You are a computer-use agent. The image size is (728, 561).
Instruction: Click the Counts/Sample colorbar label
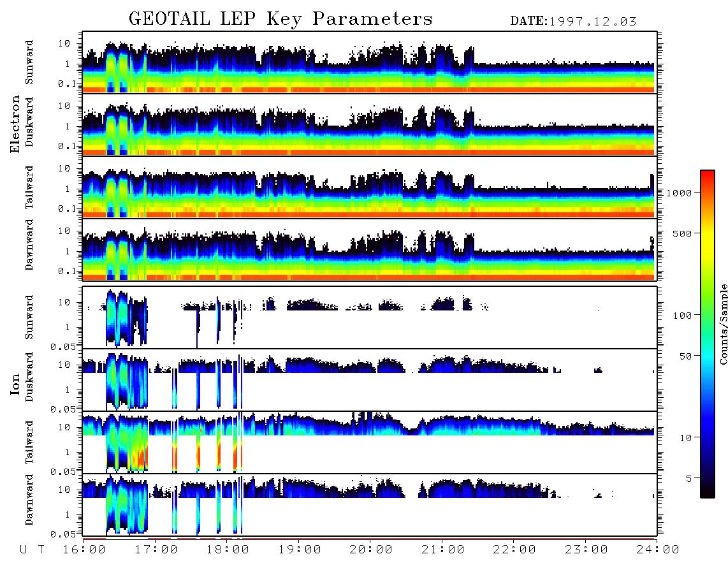pos(723,324)
